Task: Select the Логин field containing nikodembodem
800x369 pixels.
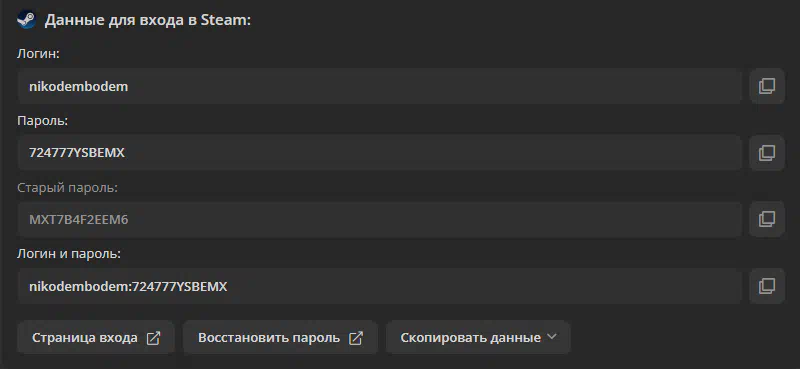Action: (x=380, y=86)
